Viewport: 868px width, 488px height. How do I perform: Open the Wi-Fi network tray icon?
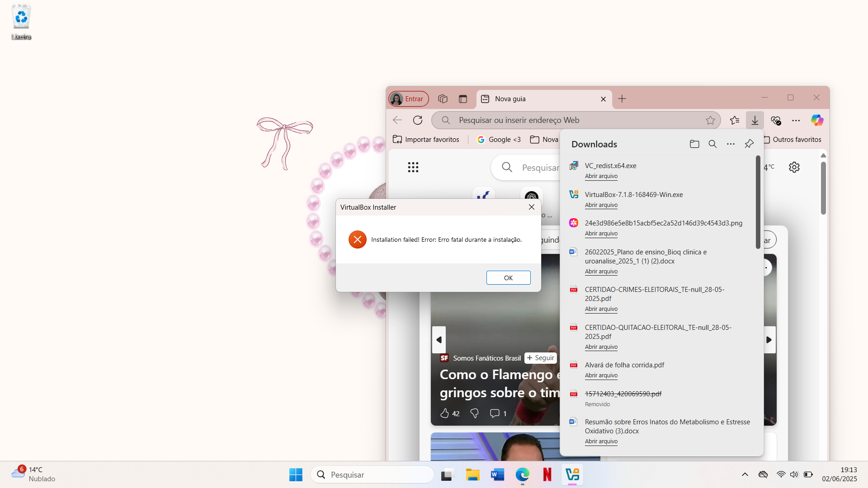click(781, 474)
